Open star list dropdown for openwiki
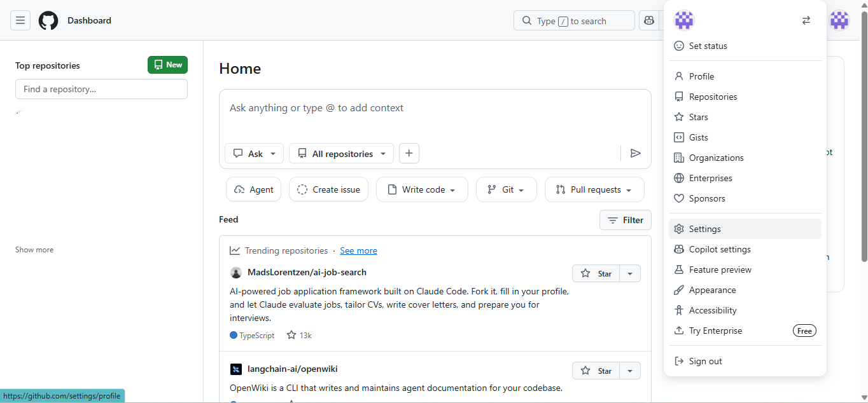 pos(630,371)
